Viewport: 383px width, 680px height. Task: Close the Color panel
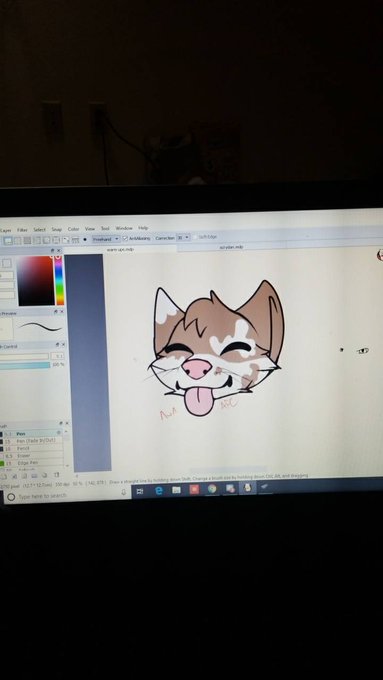point(59,251)
